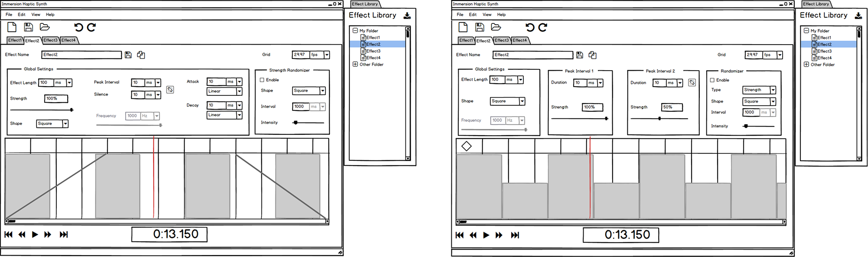Open Grid fps dropdown in left window
868x257 pixels.
click(x=327, y=55)
